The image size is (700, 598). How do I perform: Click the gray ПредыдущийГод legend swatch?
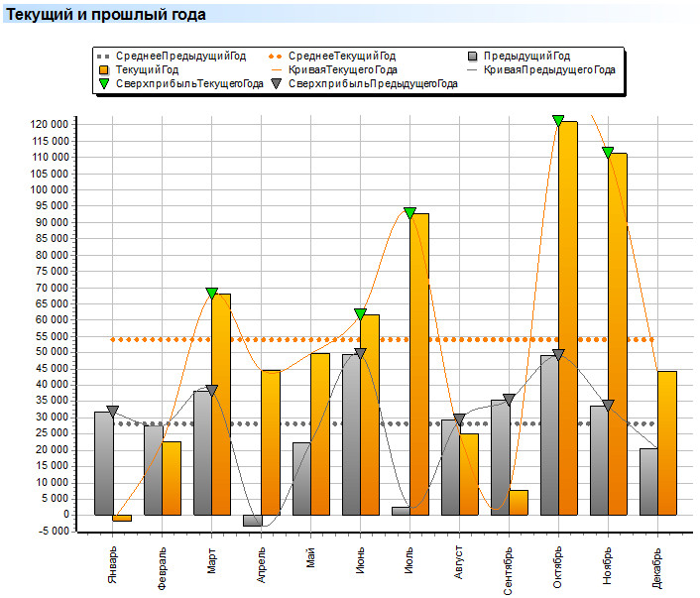point(475,57)
